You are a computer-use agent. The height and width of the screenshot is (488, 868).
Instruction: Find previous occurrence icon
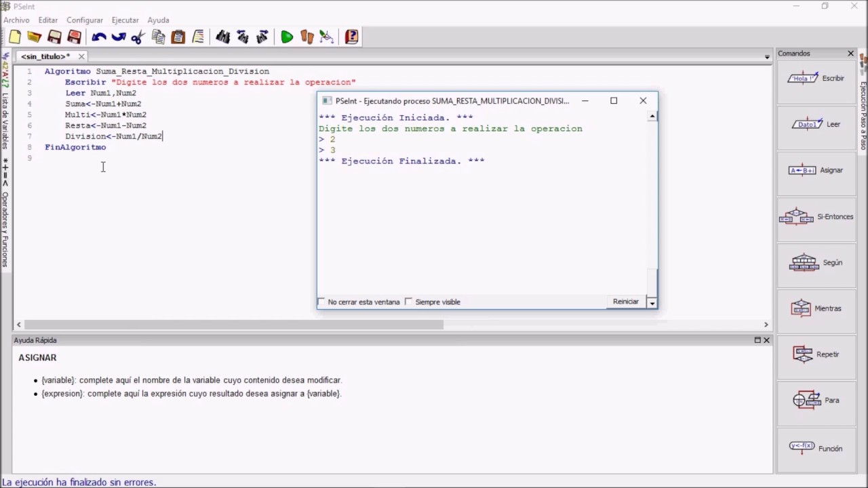click(243, 37)
